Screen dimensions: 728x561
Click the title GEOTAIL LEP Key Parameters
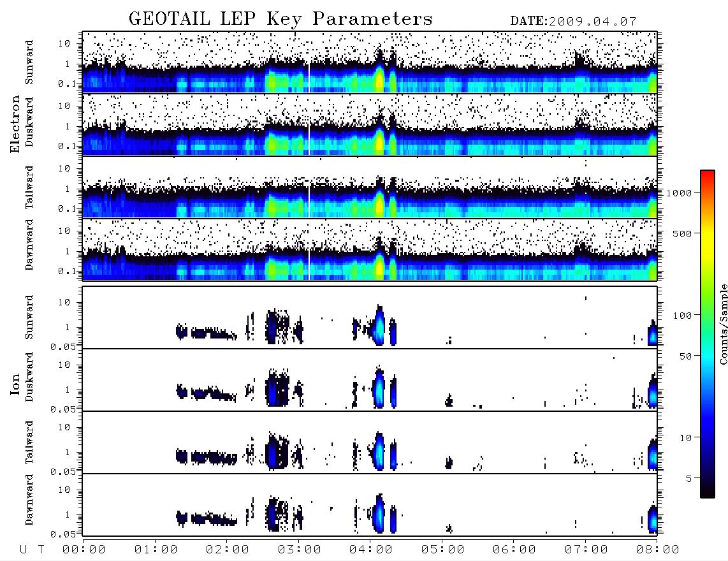click(280, 19)
